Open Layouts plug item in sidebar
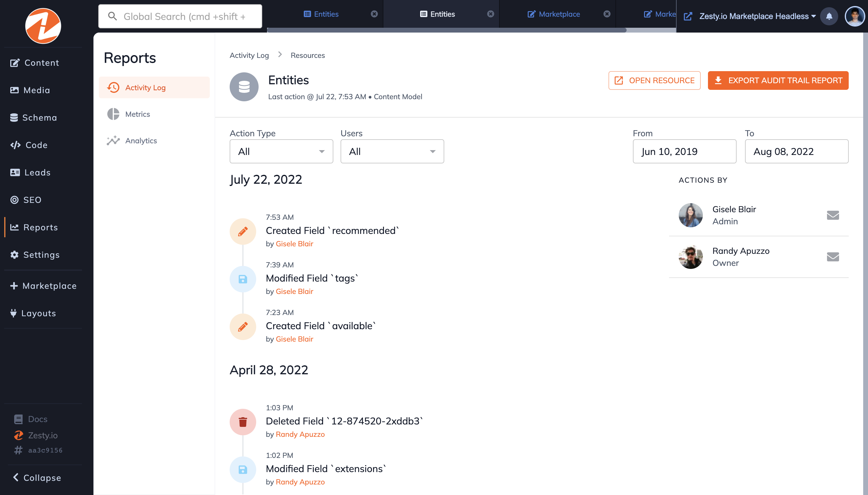The width and height of the screenshot is (868, 495). point(33,313)
